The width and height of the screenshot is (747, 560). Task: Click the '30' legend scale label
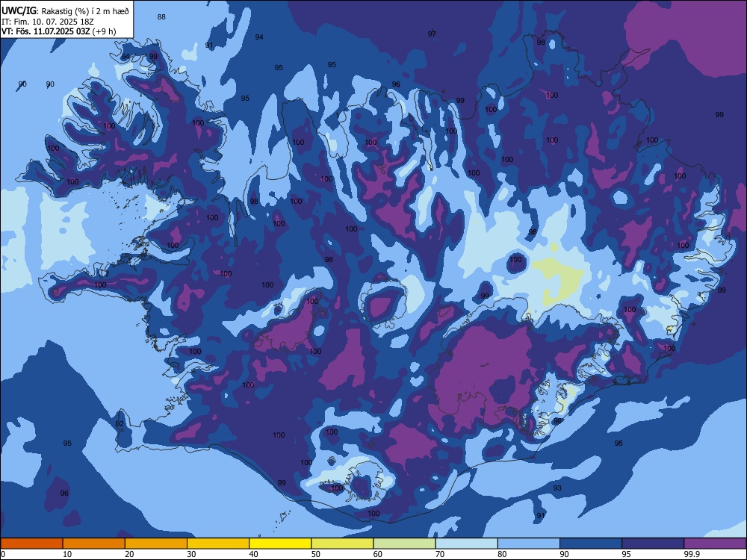click(x=191, y=554)
